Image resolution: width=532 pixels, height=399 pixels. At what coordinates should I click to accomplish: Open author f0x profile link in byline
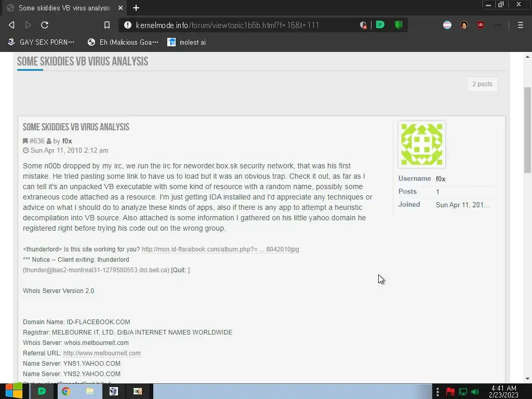point(67,141)
